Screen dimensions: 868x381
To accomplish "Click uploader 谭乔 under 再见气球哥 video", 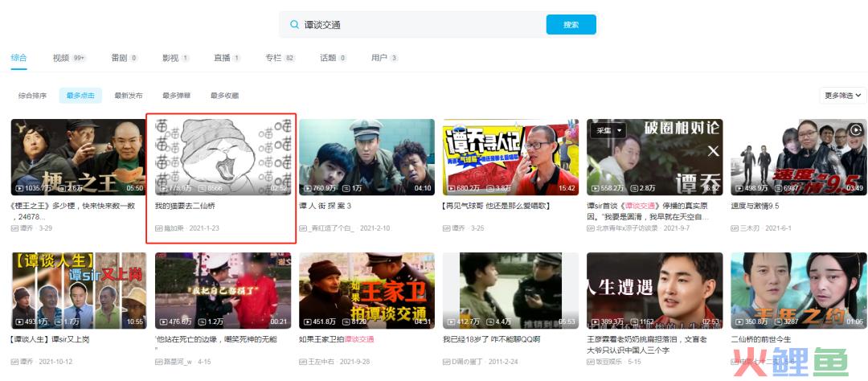I will tap(458, 228).
